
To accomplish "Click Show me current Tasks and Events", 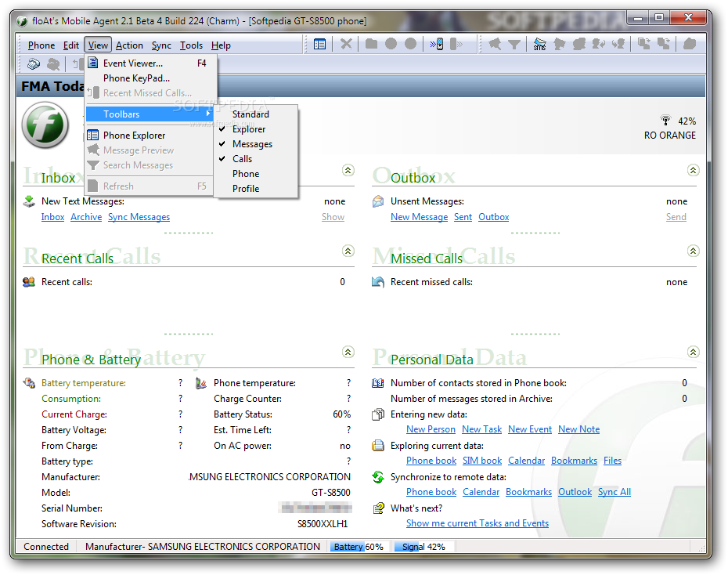I will tap(478, 523).
